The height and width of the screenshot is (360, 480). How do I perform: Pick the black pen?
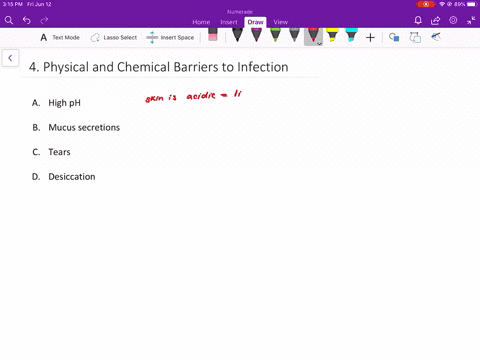coord(237,35)
